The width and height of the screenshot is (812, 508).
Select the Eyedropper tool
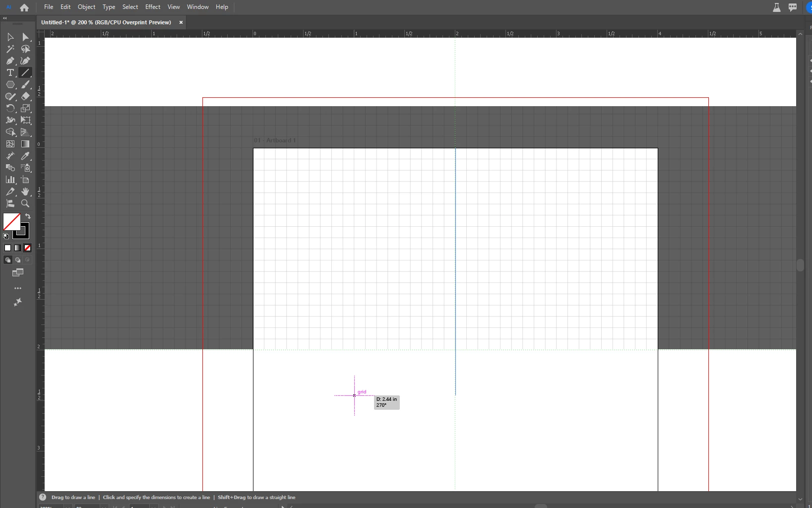25,156
